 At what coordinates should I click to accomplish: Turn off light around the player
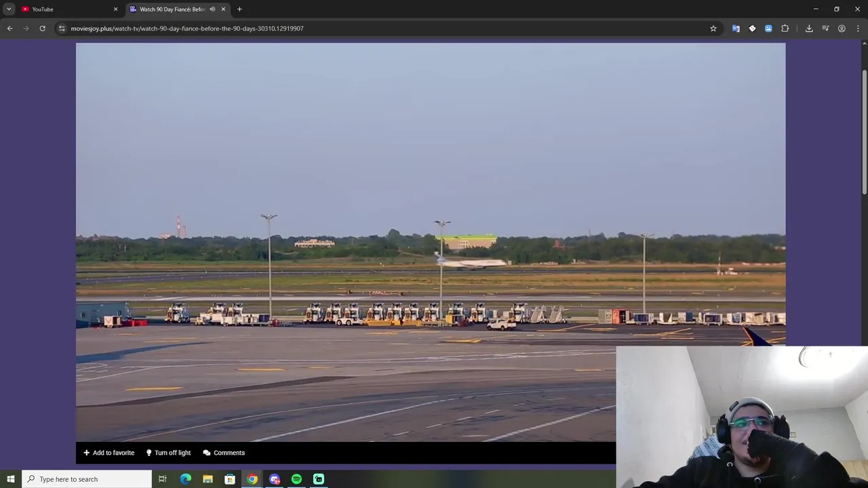pyautogui.click(x=168, y=453)
